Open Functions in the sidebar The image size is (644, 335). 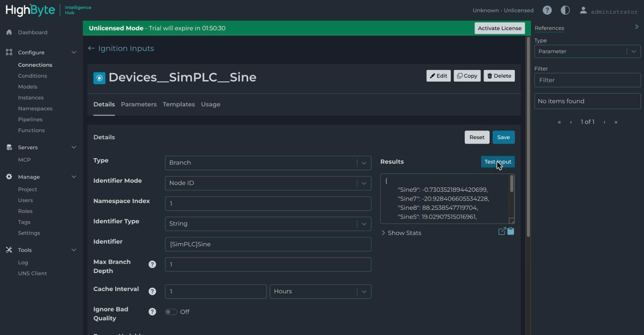31,130
